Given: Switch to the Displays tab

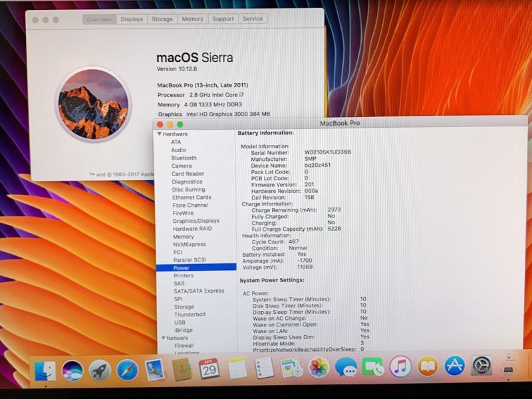Looking at the screenshot, I should pyautogui.click(x=132, y=19).
